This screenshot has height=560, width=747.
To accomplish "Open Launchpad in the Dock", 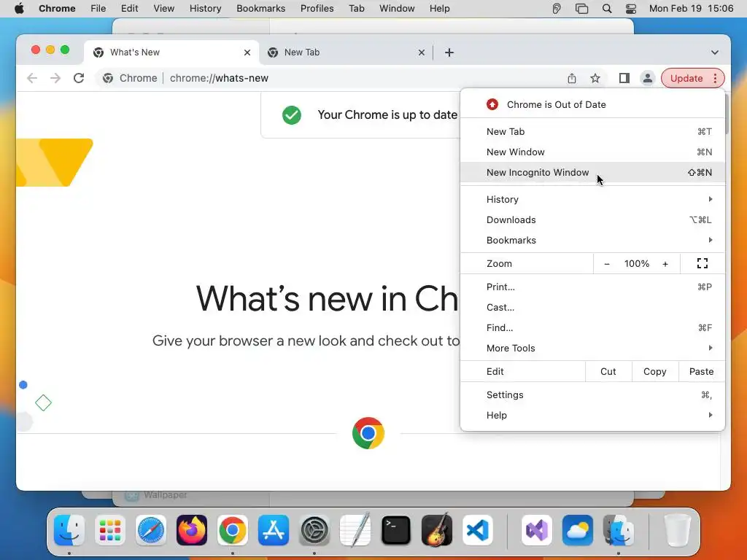I will click(110, 530).
